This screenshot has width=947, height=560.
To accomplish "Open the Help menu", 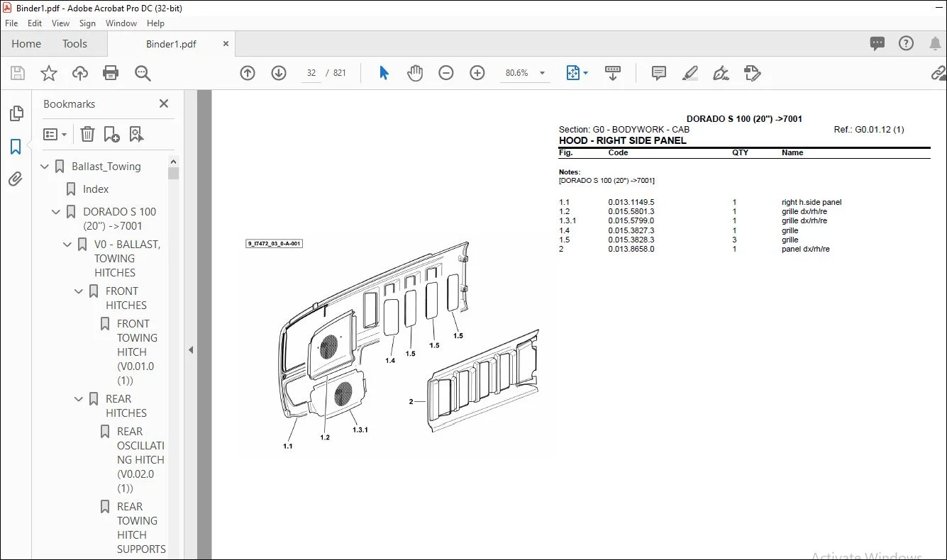I will click(155, 23).
